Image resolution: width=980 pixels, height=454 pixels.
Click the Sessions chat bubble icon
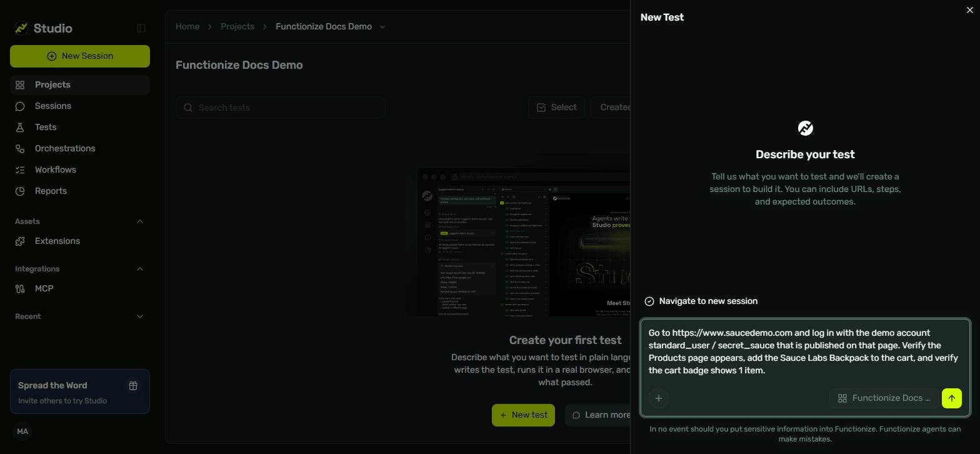20,106
